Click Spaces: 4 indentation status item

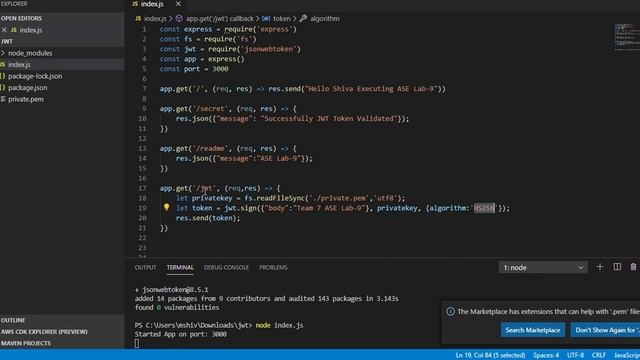coord(546,355)
